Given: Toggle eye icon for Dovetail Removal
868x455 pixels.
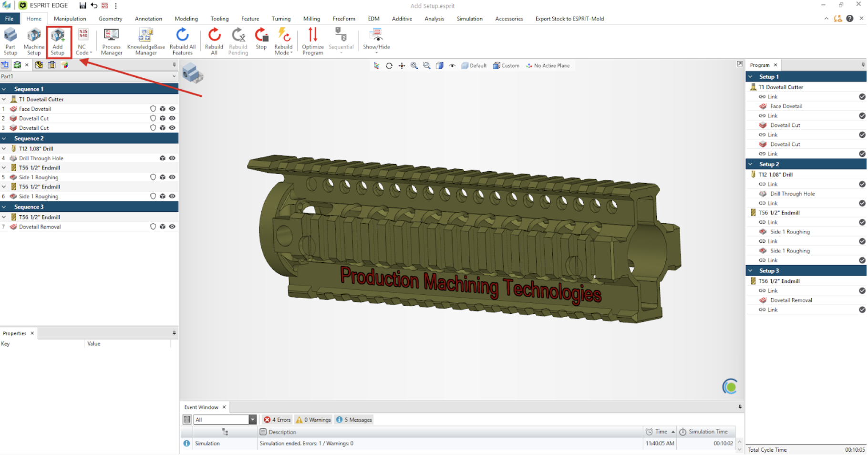Looking at the screenshot, I should tap(172, 227).
